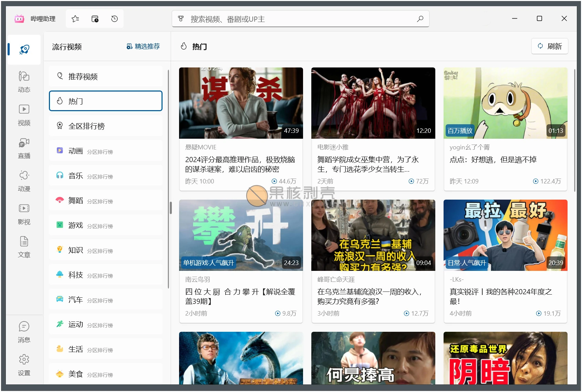Select the 推荐视频 category
This screenshot has height=392, width=582.
click(105, 76)
